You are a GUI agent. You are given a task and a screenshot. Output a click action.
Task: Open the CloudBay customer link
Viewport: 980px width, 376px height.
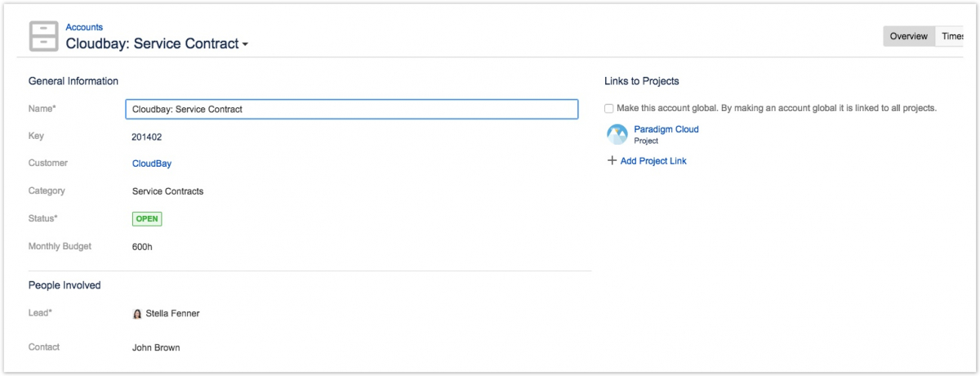coord(152,163)
